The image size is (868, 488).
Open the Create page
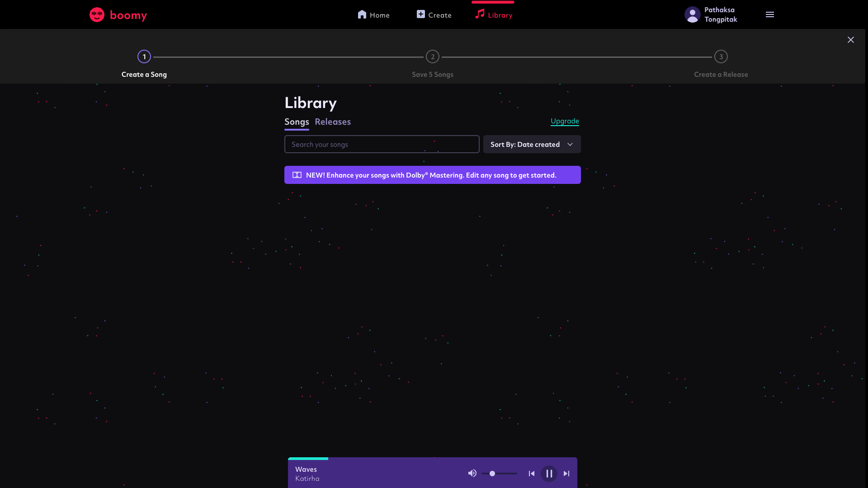tap(434, 15)
